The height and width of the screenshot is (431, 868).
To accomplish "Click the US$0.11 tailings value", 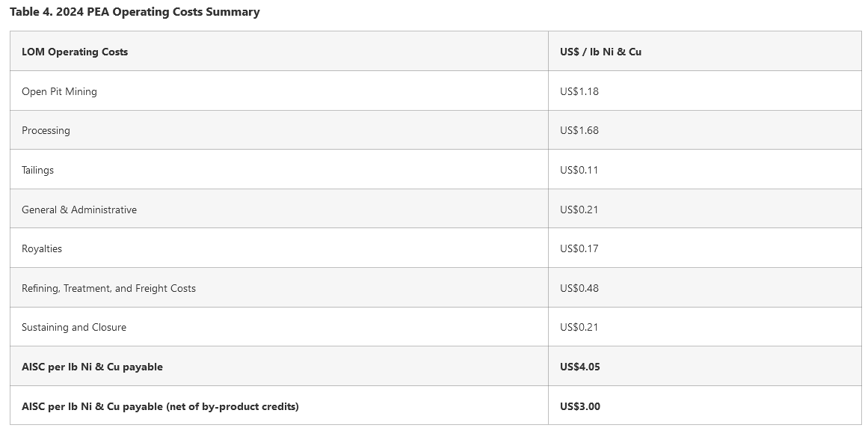I will pos(579,170).
